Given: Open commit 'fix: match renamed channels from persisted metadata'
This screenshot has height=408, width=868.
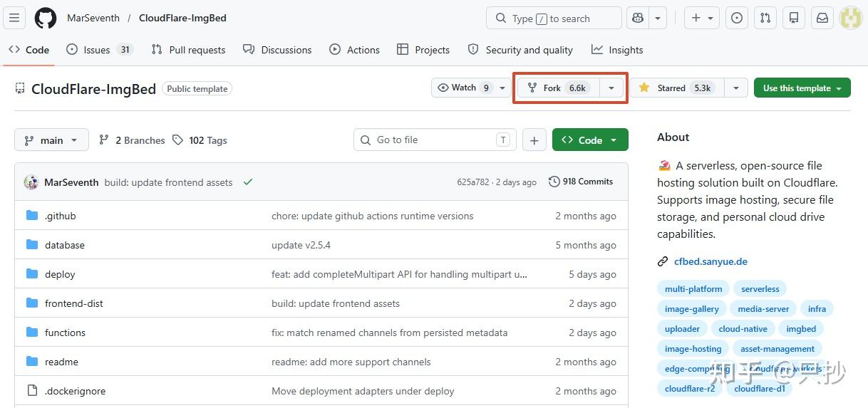Looking at the screenshot, I should pyautogui.click(x=389, y=333).
